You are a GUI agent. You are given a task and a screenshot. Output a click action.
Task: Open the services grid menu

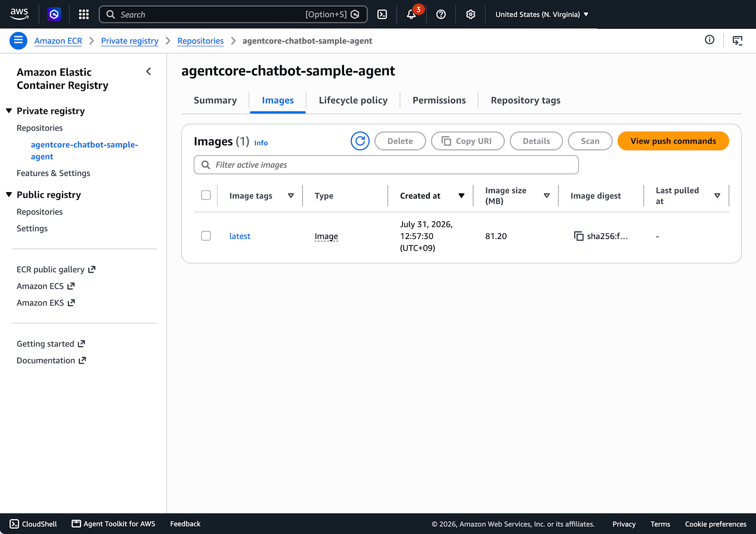click(x=84, y=14)
